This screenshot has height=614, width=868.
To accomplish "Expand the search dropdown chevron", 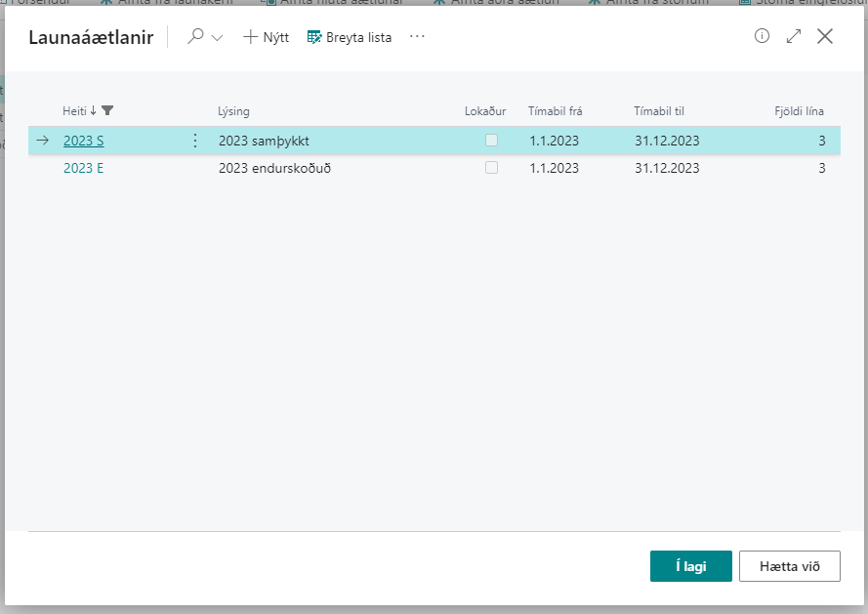I will coord(217,38).
